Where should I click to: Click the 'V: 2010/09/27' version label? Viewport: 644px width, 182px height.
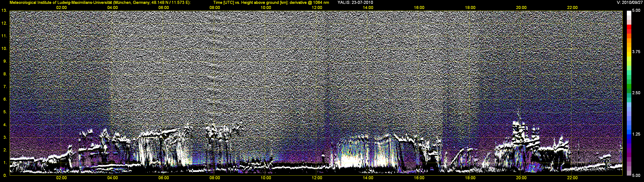(x=630, y=3)
